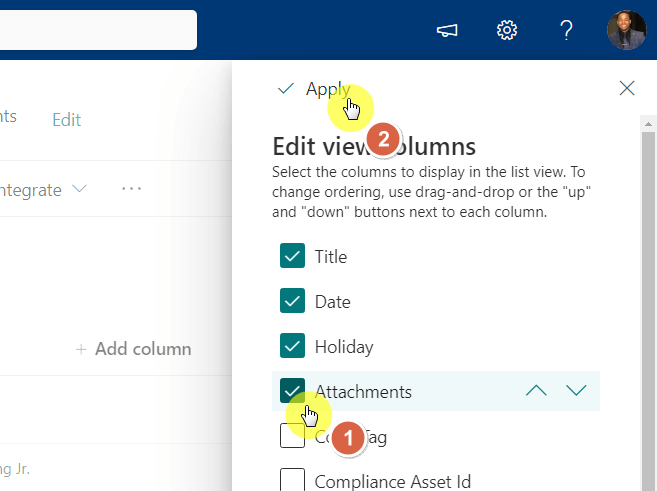Move Attachments column up
The height and width of the screenshot is (491, 657).
[536, 390]
